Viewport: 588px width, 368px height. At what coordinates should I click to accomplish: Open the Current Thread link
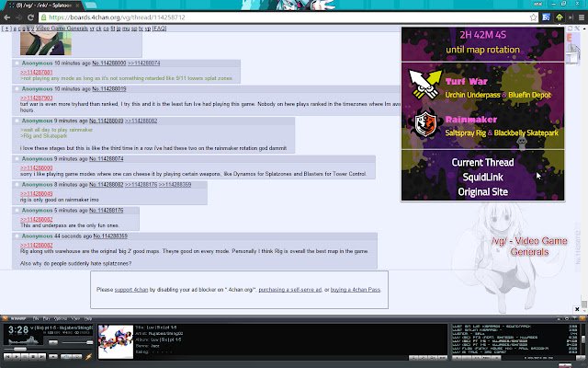(482, 162)
